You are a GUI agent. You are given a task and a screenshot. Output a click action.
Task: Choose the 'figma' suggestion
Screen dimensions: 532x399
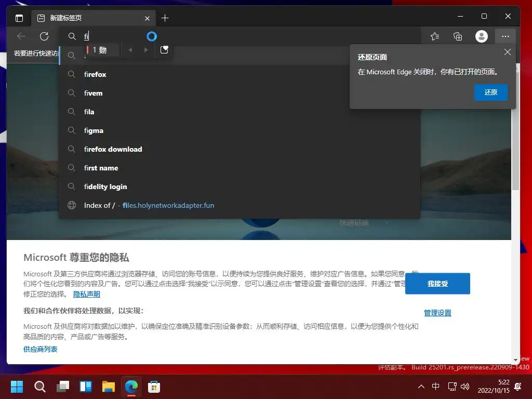tap(240, 130)
